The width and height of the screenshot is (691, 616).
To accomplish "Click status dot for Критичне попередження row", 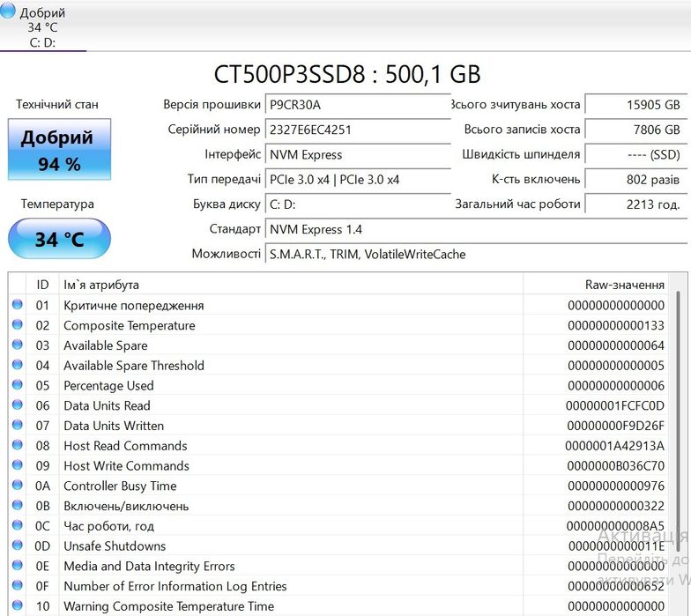I will pyautogui.click(x=18, y=305).
